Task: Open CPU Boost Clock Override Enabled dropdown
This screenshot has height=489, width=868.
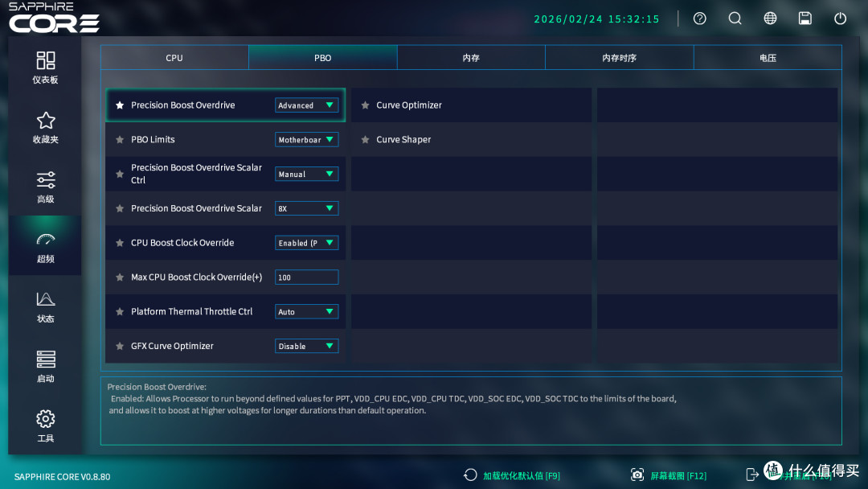Action: pyautogui.click(x=307, y=243)
